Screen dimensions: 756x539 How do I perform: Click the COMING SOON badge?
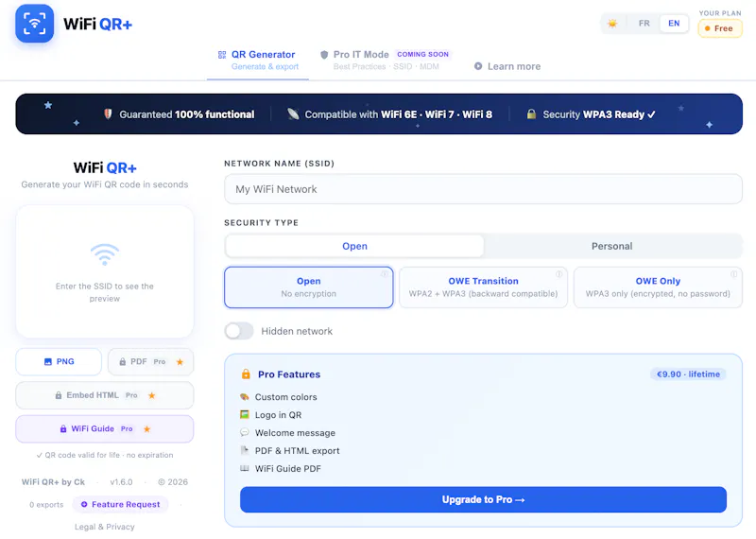422,54
